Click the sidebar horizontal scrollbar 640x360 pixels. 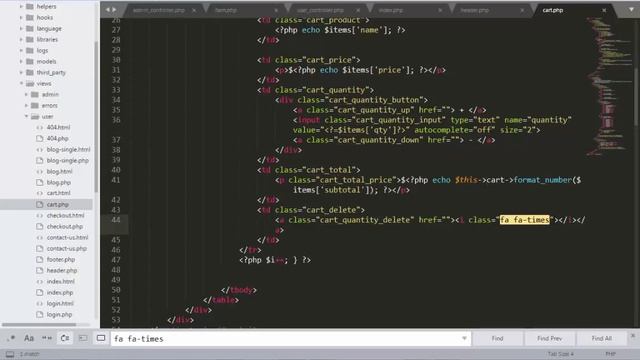[x=39, y=324]
